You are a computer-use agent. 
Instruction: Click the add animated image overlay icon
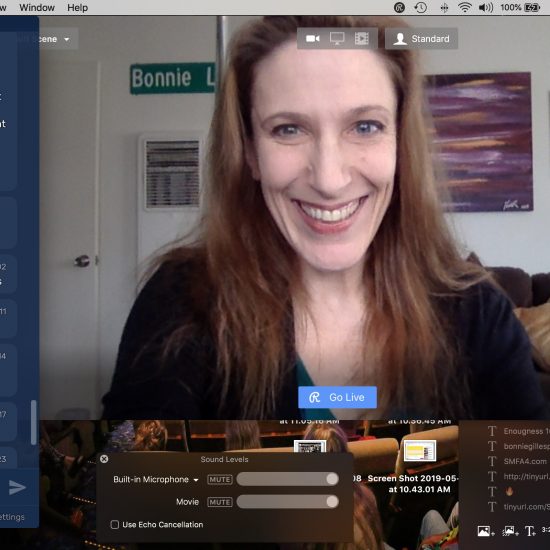[x=509, y=531]
